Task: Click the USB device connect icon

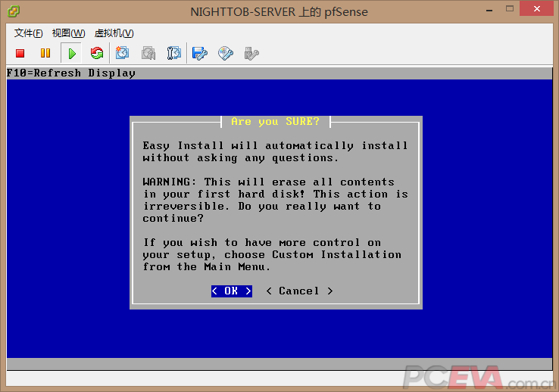Action: pos(251,53)
